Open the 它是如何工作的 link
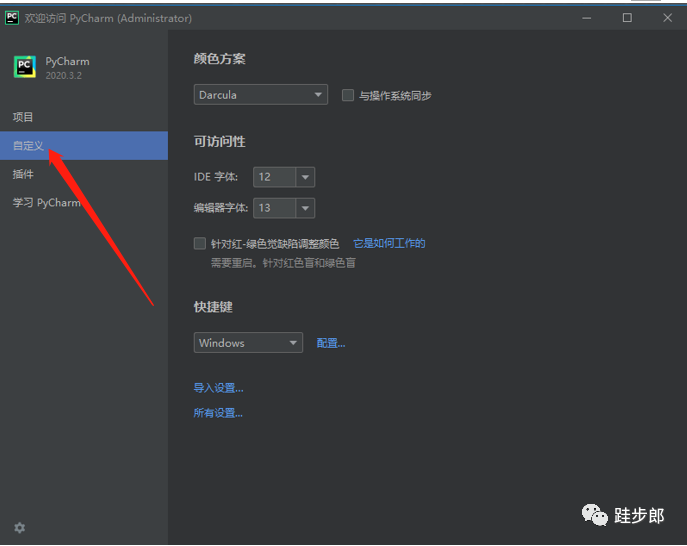This screenshot has height=546, width=687. click(389, 243)
